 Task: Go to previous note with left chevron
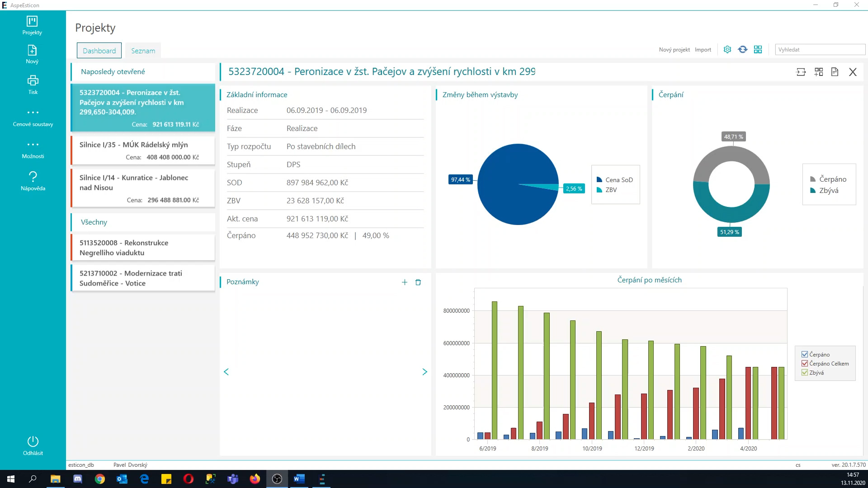(x=226, y=372)
